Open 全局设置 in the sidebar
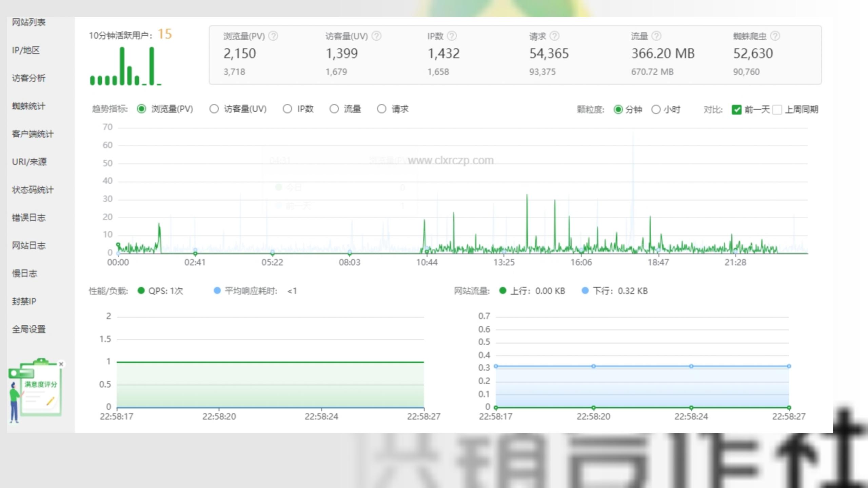 pyautogui.click(x=29, y=329)
